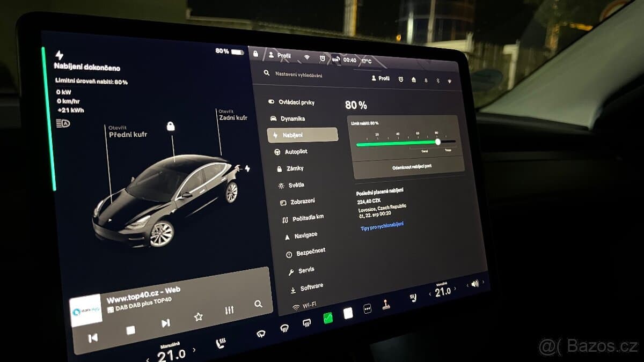Tap the SOS icon in status bar
This screenshot has width=644, height=362.
pos(335,59)
